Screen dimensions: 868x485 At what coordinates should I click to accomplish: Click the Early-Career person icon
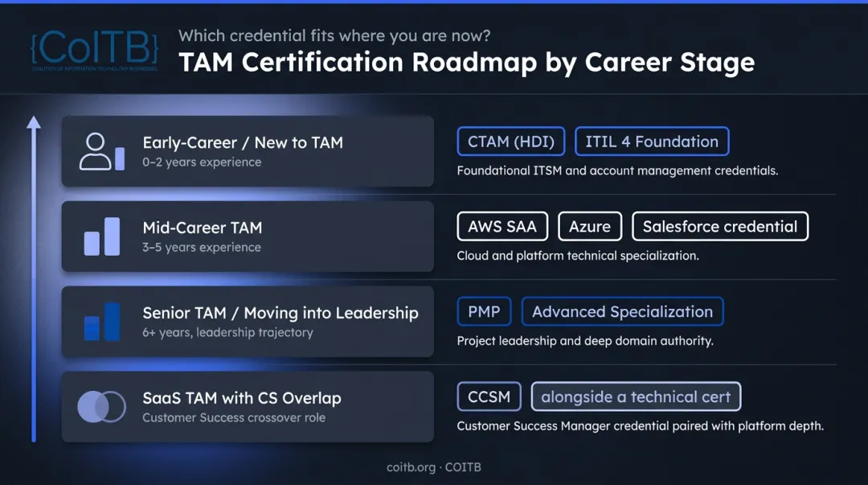102,151
